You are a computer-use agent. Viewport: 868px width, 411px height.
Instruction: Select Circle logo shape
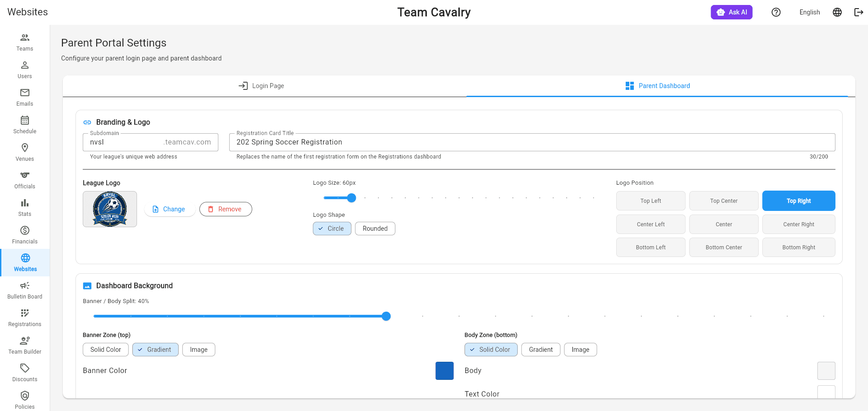(332, 229)
